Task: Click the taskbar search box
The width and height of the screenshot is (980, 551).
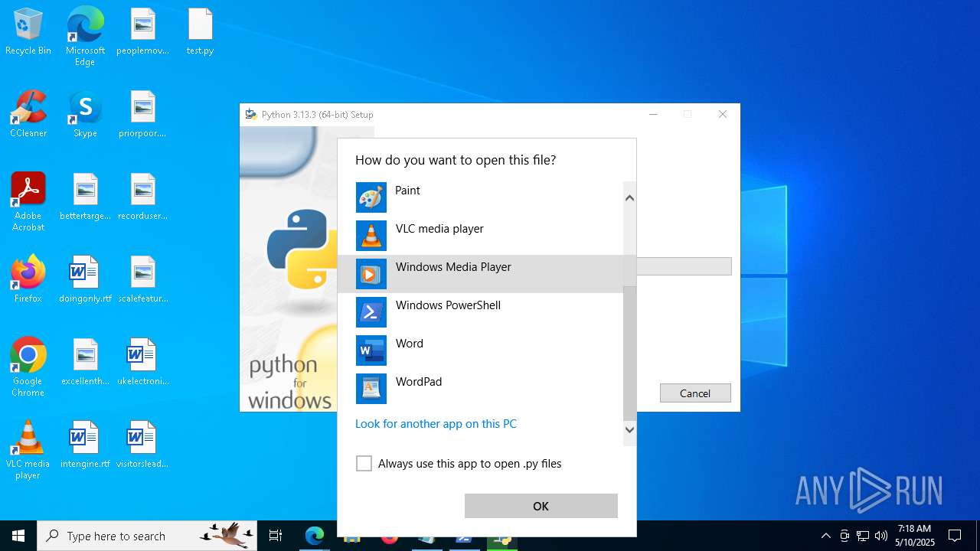Action: [x=147, y=536]
